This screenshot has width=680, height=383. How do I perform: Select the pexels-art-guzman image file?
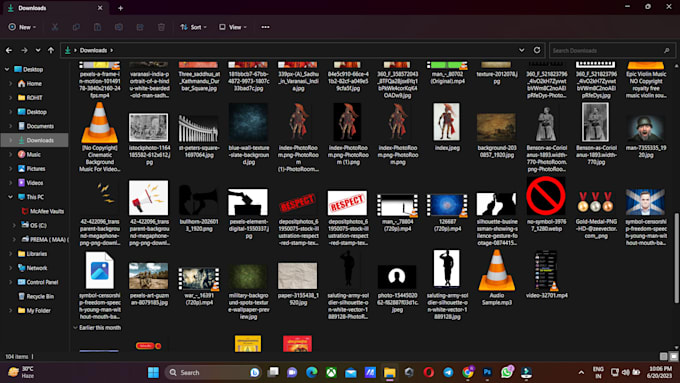(x=148, y=284)
